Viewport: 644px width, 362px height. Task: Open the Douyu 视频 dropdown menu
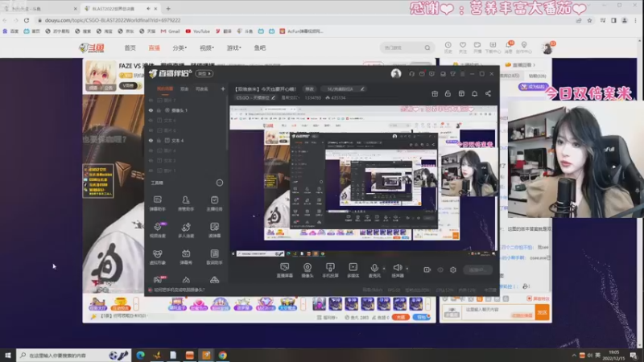pos(207,48)
